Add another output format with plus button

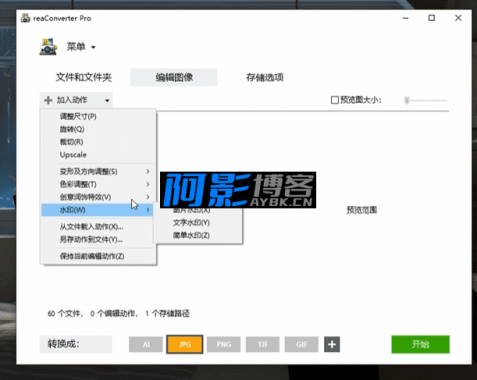(332, 344)
